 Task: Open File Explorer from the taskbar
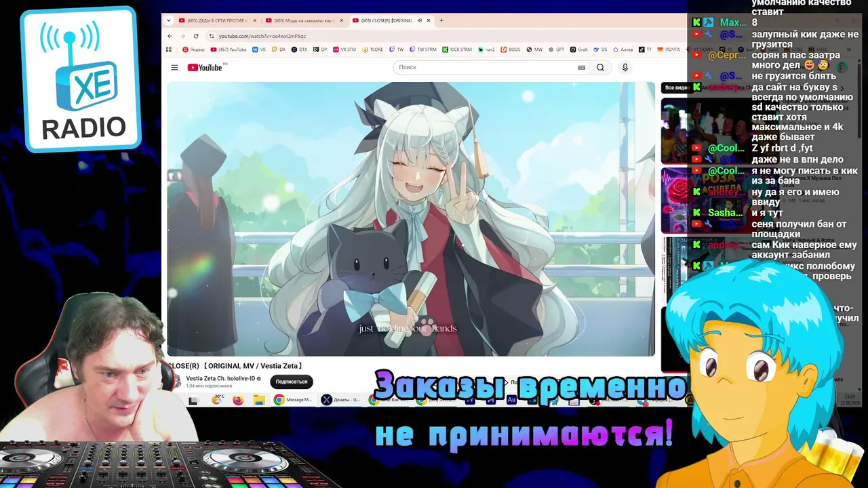click(258, 401)
